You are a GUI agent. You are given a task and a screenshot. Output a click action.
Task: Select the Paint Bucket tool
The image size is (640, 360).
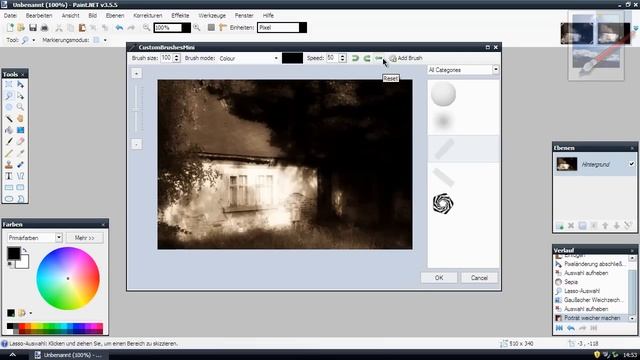(9, 130)
